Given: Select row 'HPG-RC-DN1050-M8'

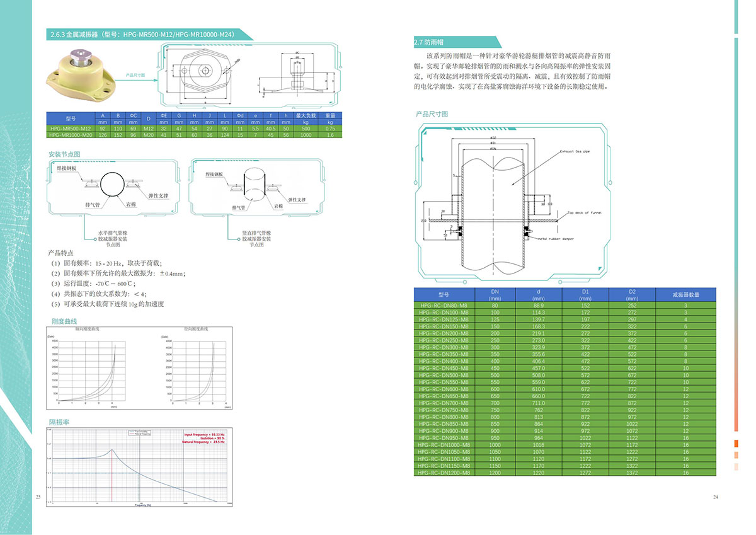Looking at the screenshot, I should coord(565,452).
